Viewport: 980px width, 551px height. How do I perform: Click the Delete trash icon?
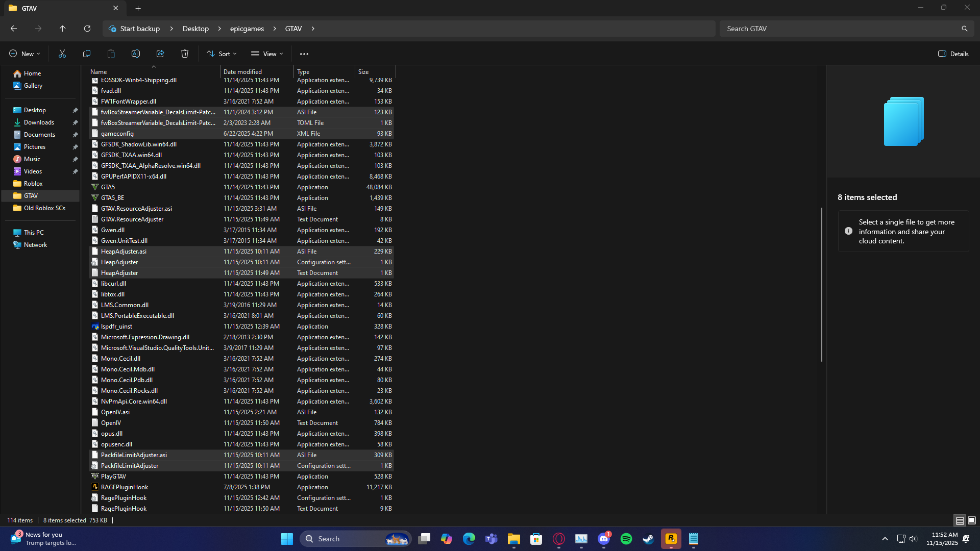point(185,54)
